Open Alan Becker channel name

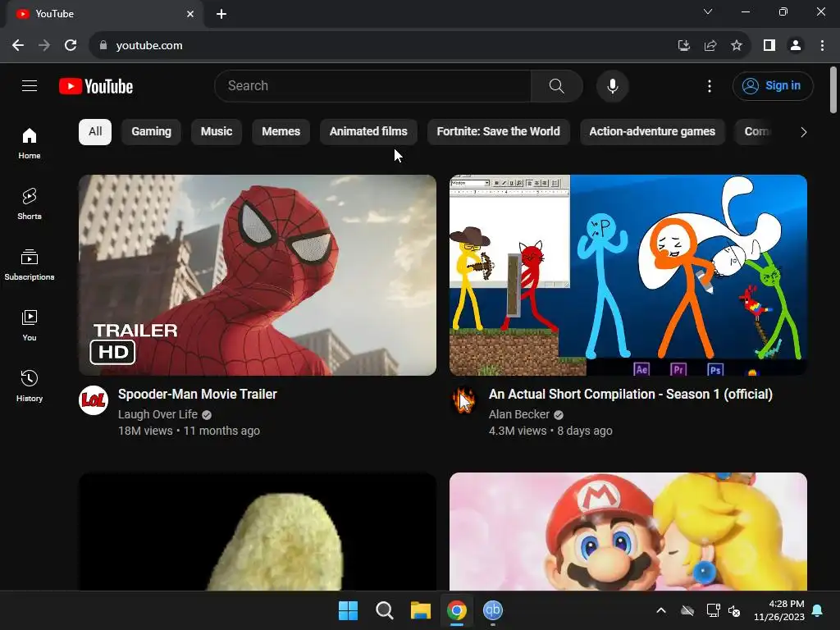pos(518,414)
